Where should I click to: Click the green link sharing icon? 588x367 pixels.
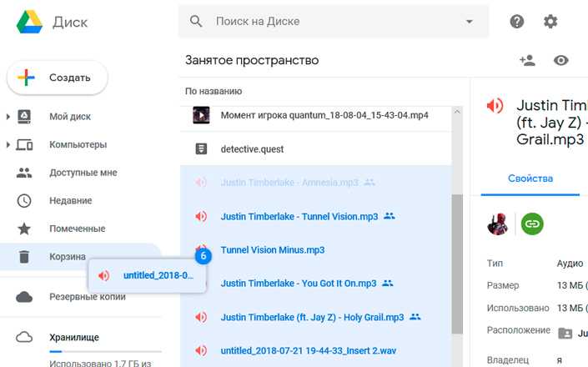(x=532, y=224)
